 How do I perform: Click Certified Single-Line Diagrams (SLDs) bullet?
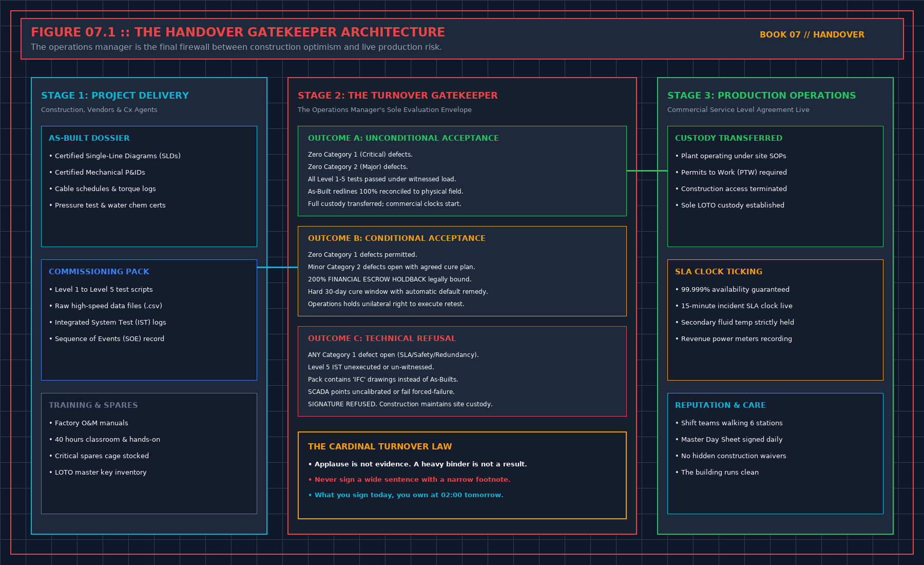(x=115, y=156)
